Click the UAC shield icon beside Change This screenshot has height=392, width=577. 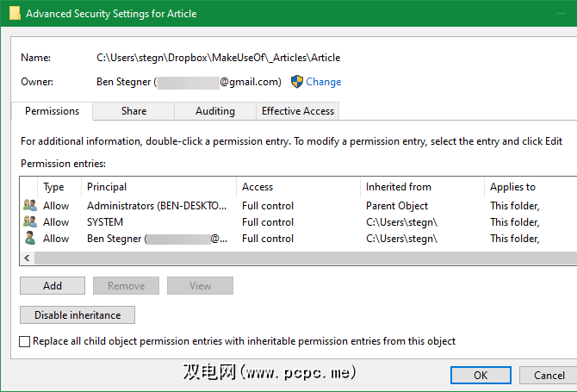[297, 82]
